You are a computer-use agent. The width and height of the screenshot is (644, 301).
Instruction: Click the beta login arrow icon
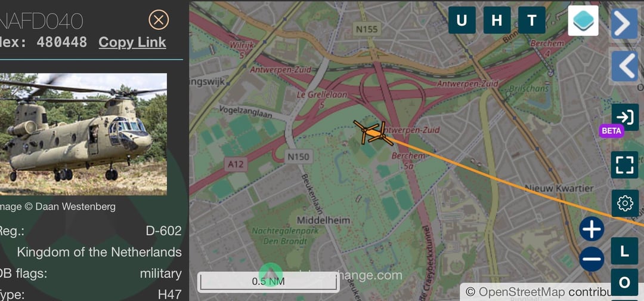tap(625, 117)
